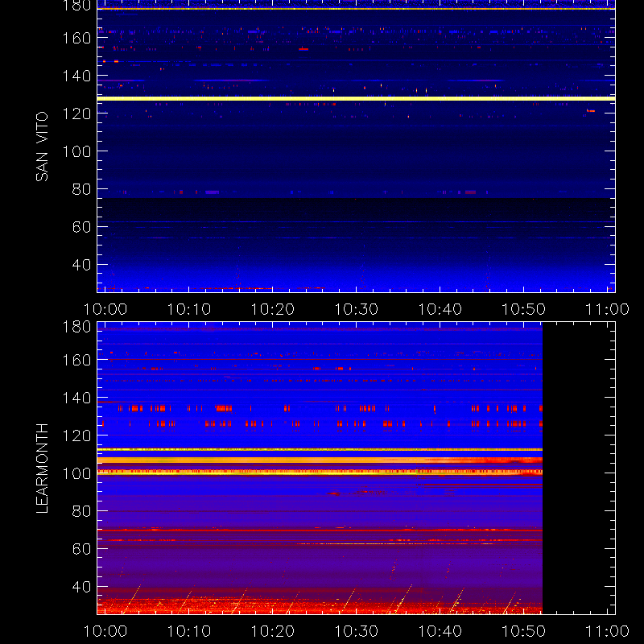
Task: Click the 10:20 time label under SAN VITO plot
Action: tap(273, 309)
